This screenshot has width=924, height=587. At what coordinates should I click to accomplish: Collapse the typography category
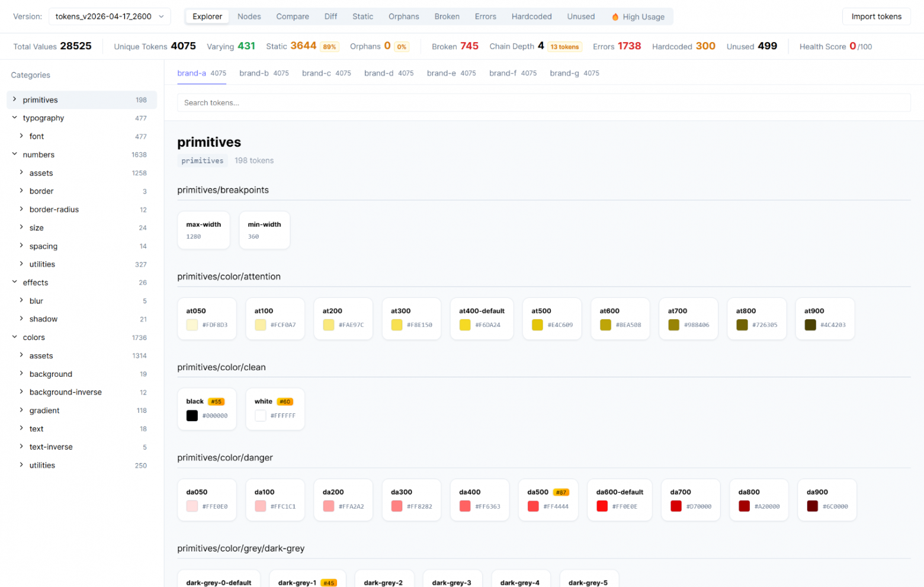coord(15,118)
